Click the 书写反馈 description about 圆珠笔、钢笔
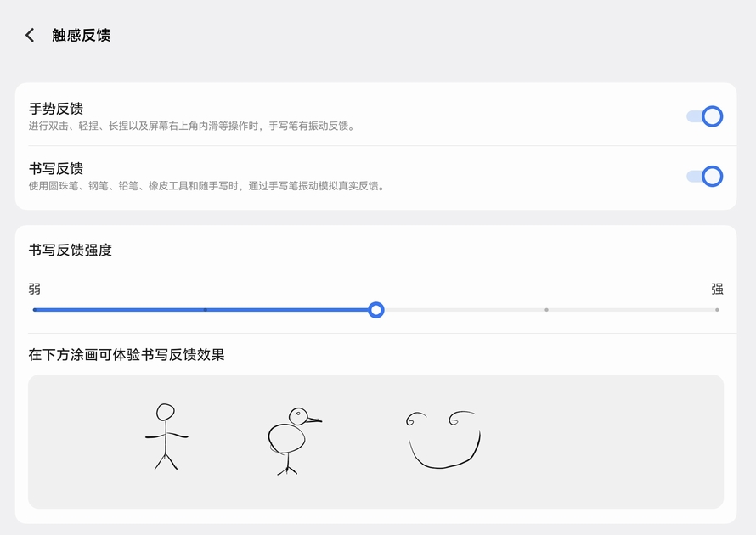The width and height of the screenshot is (756, 535). point(207,186)
